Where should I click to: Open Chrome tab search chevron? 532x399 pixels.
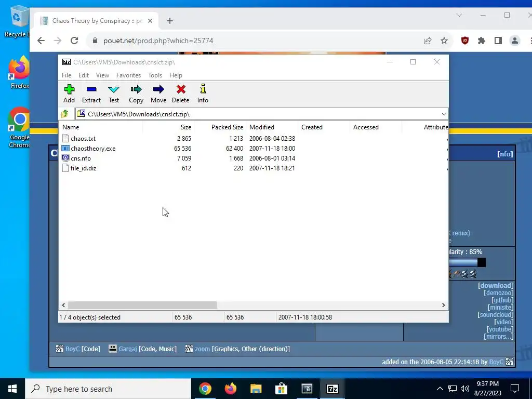click(x=459, y=15)
